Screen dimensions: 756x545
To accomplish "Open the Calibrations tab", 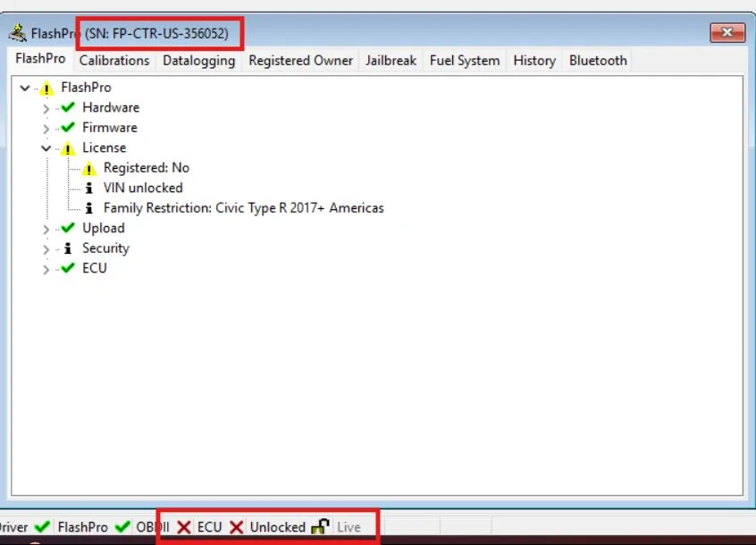I will tap(114, 61).
